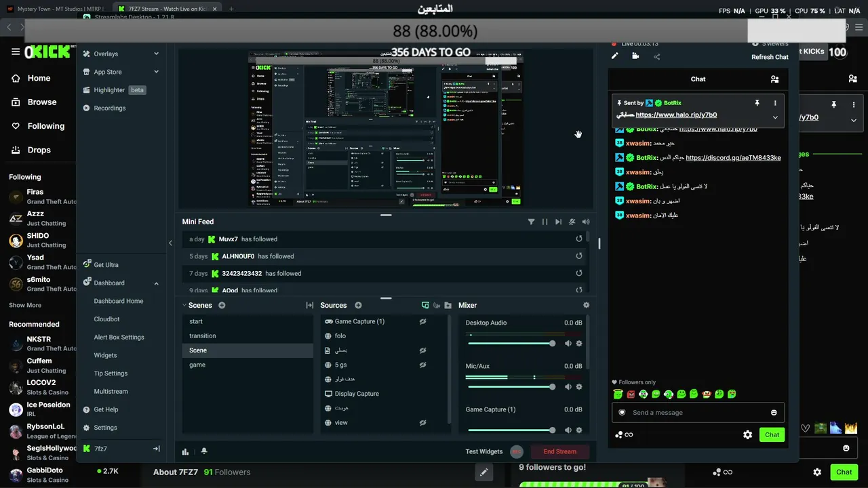Open the discord.gg/aeTM8433ke link in chat

coord(733,158)
